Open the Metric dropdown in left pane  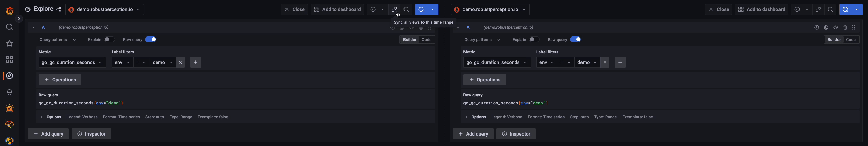(x=72, y=62)
